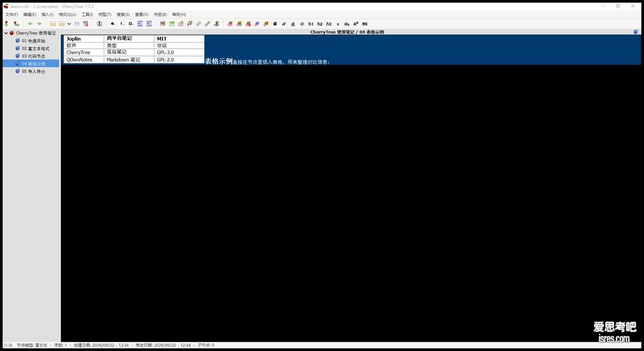The height and width of the screenshot is (351, 644).
Task: Add a subnode via toolbar icon
Action: coord(17,24)
